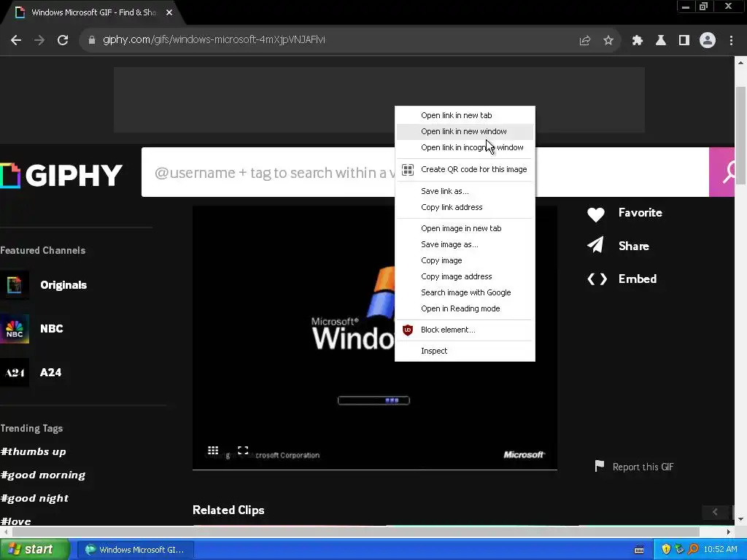
Task: Click the A24 channel link
Action: 50,373
